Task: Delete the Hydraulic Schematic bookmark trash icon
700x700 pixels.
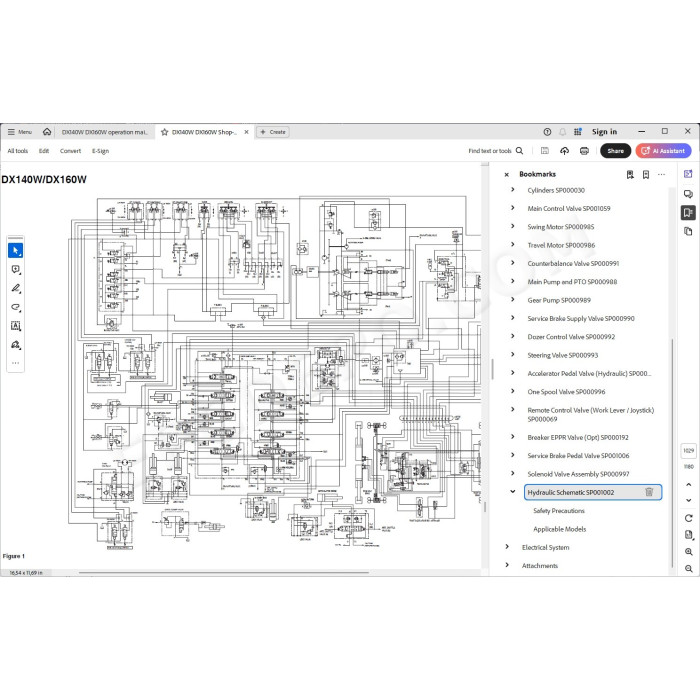Action: pyautogui.click(x=649, y=492)
